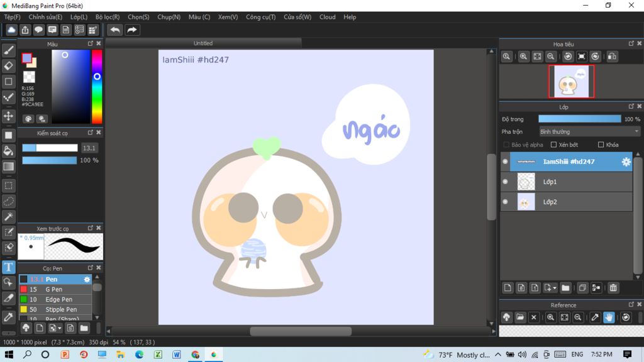Zoom in within the Reference panel
This screenshot has width=644, height=362.
click(551, 317)
